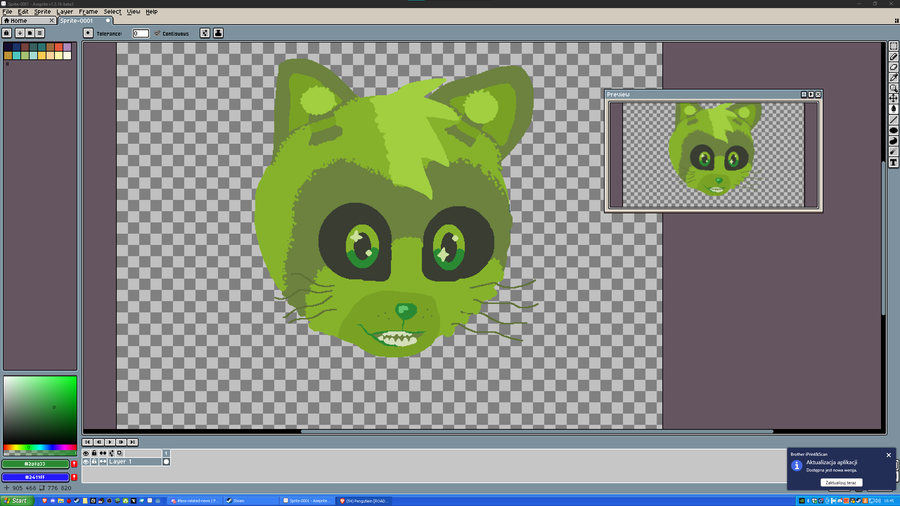Open the Layer menu
Screen dimensions: 900x506
coord(65,11)
